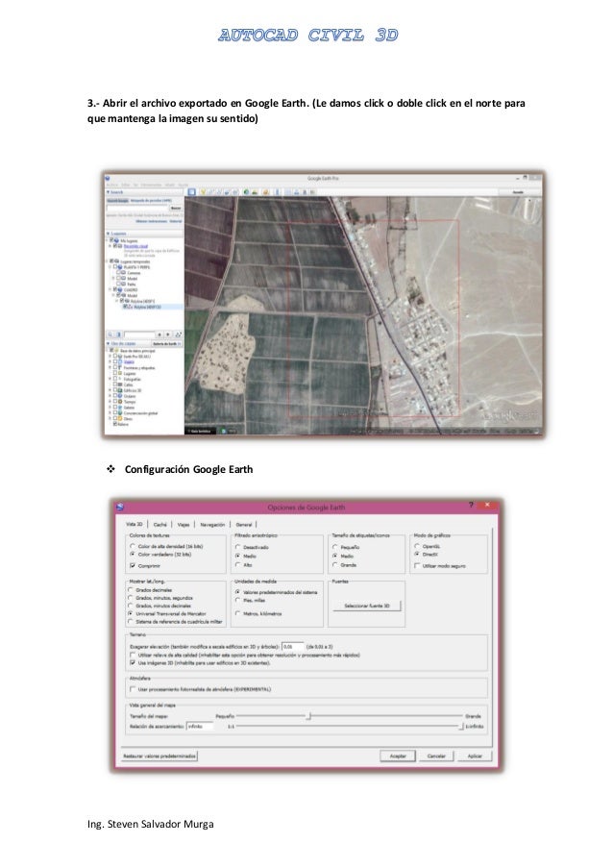Toggle the Comprimir checkbox
This screenshot has height=868, width=613.
133,565
